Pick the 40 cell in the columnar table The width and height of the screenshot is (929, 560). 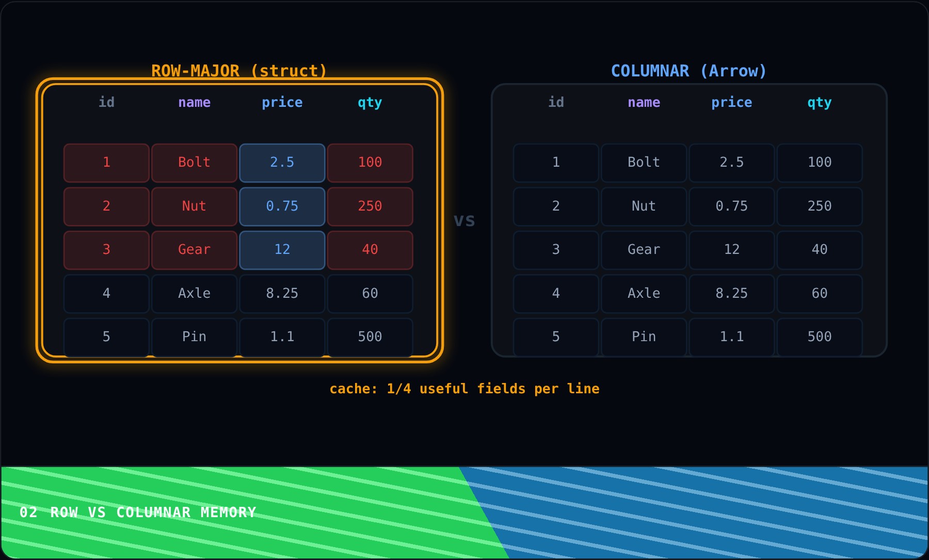pos(820,250)
